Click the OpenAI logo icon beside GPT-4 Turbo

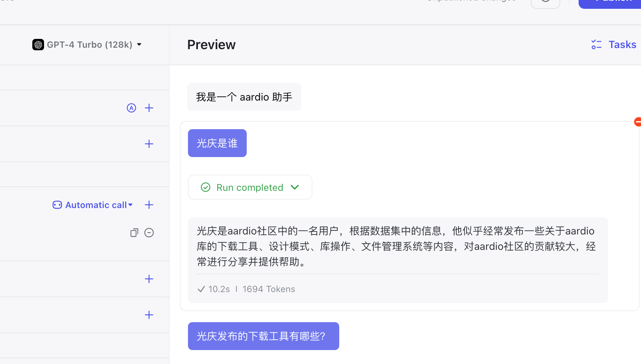click(x=38, y=45)
